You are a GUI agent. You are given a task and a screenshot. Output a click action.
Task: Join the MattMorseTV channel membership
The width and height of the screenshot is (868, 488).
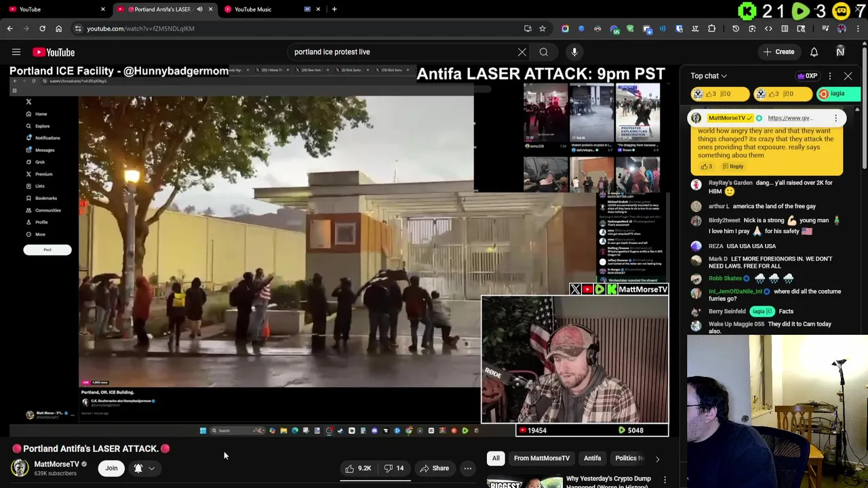pyautogui.click(x=111, y=468)
